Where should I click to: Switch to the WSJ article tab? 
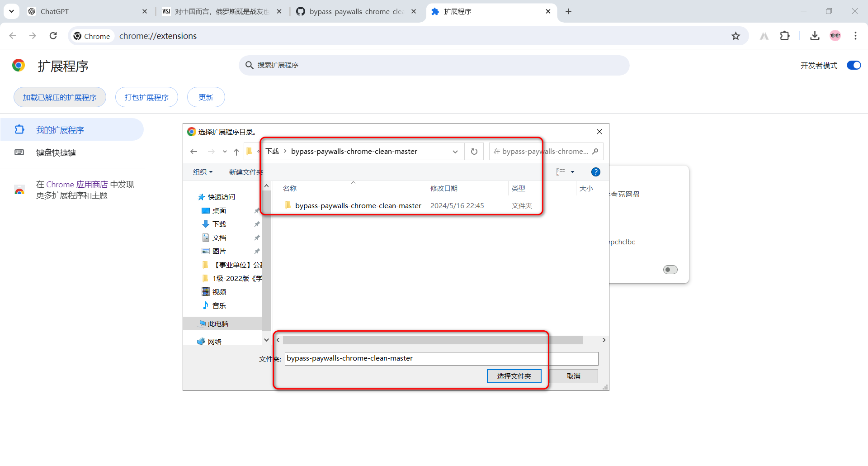[x=222, y=11]
